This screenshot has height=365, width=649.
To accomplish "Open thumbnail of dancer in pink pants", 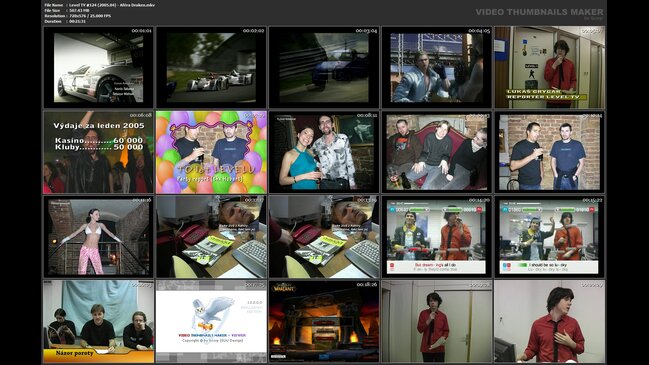I will point(99,237).
